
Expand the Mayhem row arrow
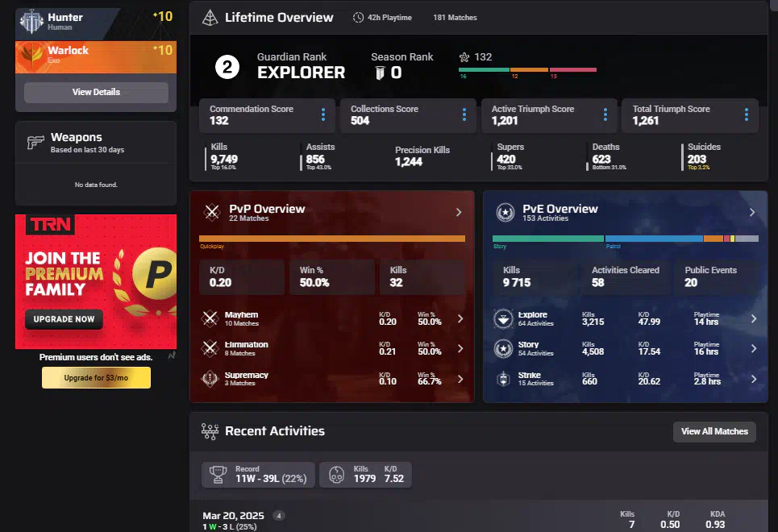click(460, 319)
